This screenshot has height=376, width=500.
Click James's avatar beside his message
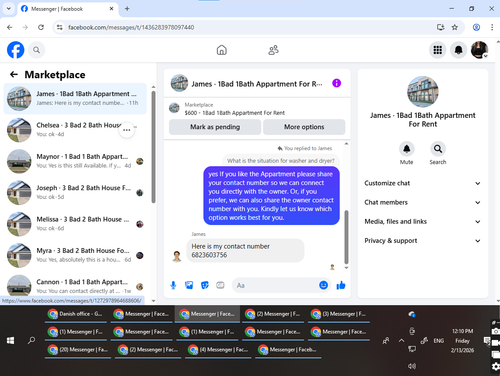coord(177,256)
